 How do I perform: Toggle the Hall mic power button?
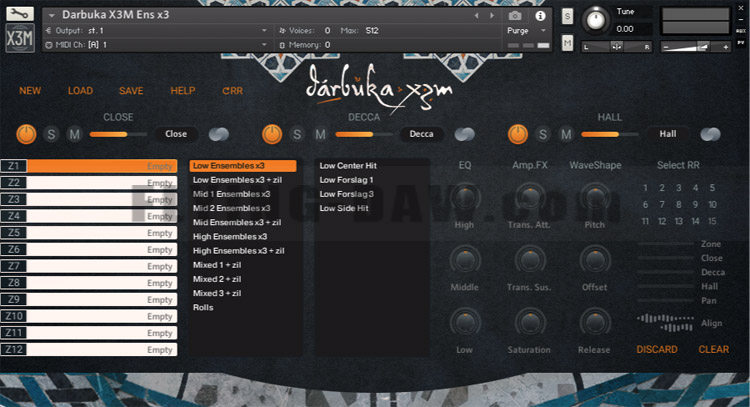518,134
